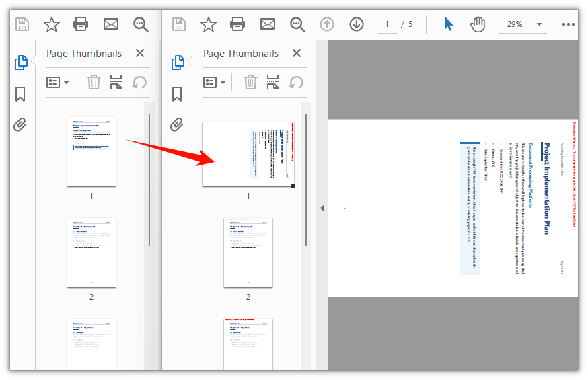The image size is (588, 380).
Task: Click the Find text magnifier in left panel toolbar
Action: click(141, 24)
